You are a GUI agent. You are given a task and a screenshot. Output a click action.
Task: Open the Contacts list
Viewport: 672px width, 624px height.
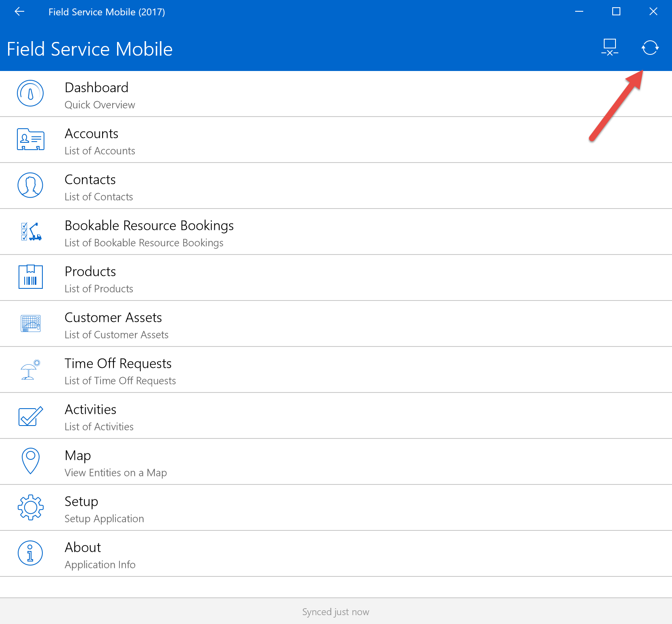point(336,186)
